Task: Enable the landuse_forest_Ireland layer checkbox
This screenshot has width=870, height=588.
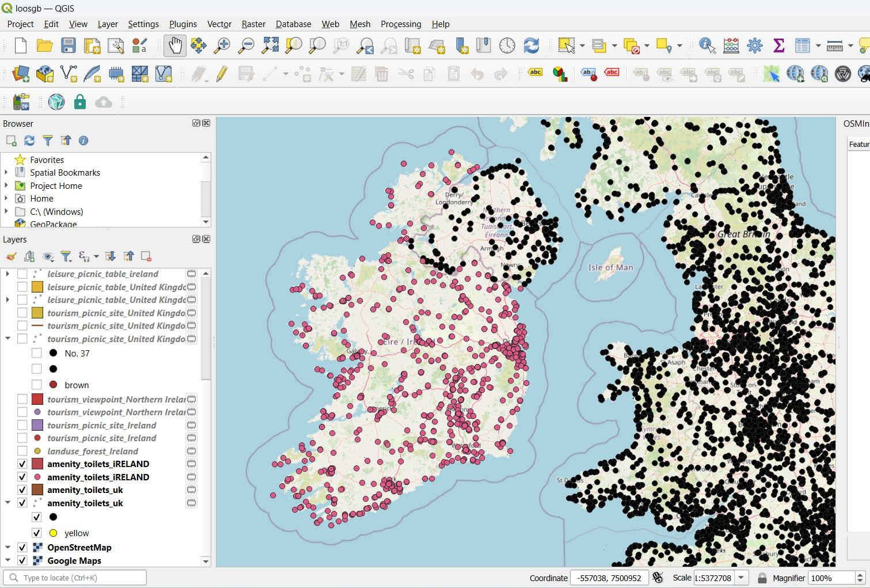Action: pyautogui.click(x=22, y=451)
